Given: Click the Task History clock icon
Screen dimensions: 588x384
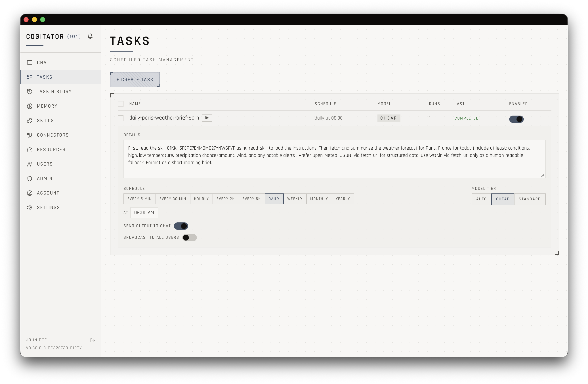Looking at the screenshot, I should (30, 91).
